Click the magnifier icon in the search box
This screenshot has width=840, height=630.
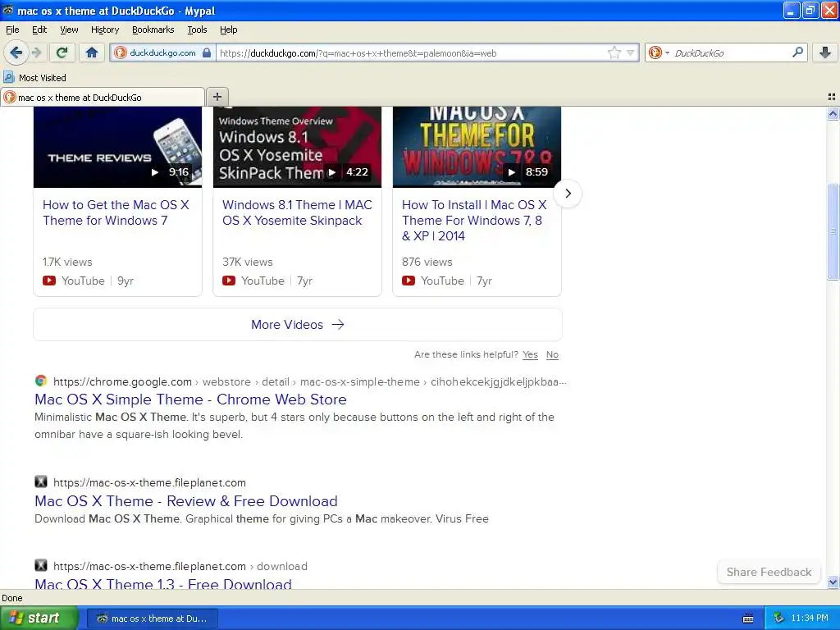pos(797,52)
